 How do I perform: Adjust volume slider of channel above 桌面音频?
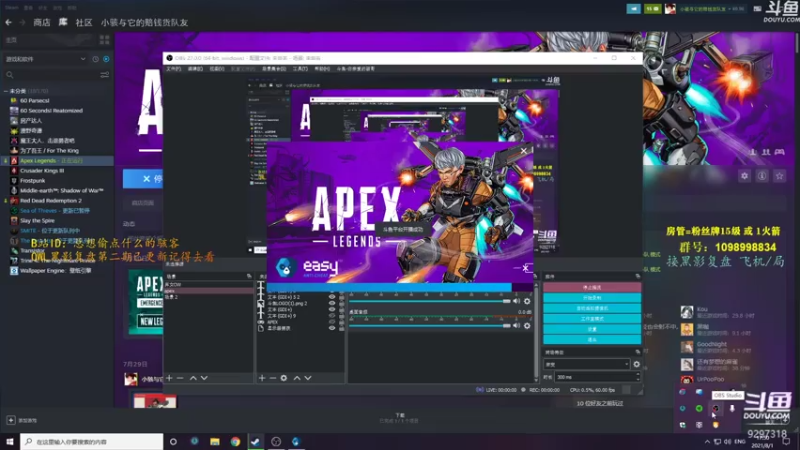click(430, 301)
